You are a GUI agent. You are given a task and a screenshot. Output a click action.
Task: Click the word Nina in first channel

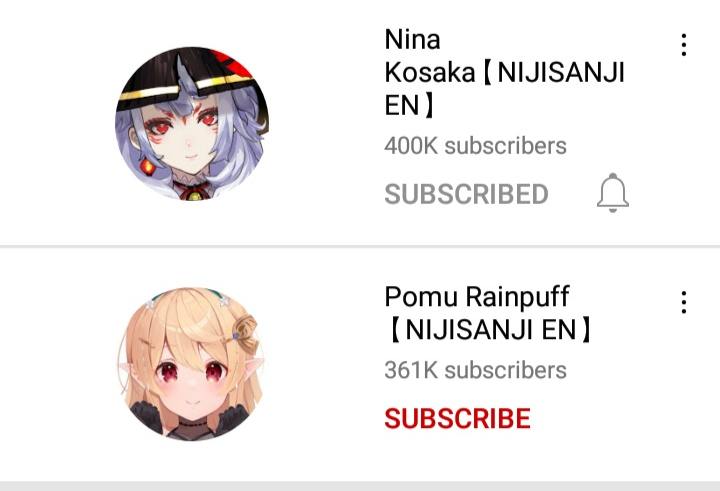point(412,40)
